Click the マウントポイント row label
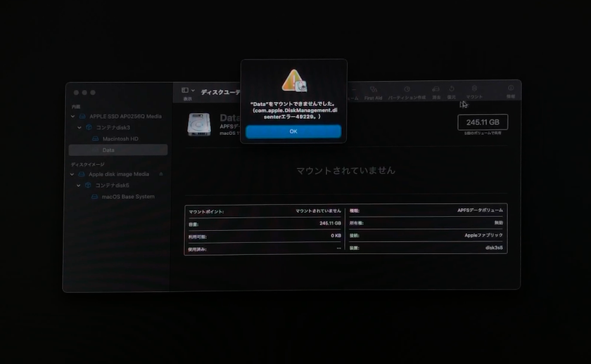 pos(206,212)
